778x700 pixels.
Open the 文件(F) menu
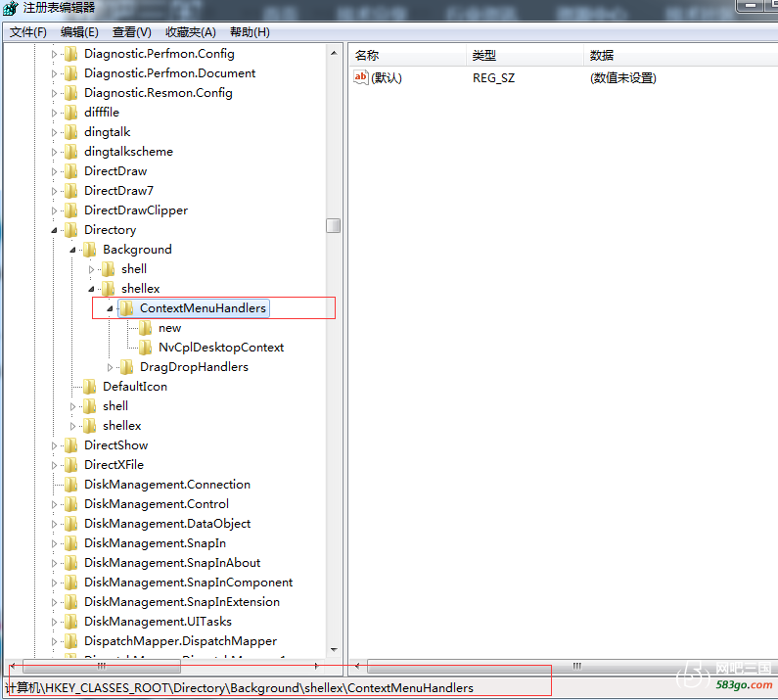tap(28, 32)
